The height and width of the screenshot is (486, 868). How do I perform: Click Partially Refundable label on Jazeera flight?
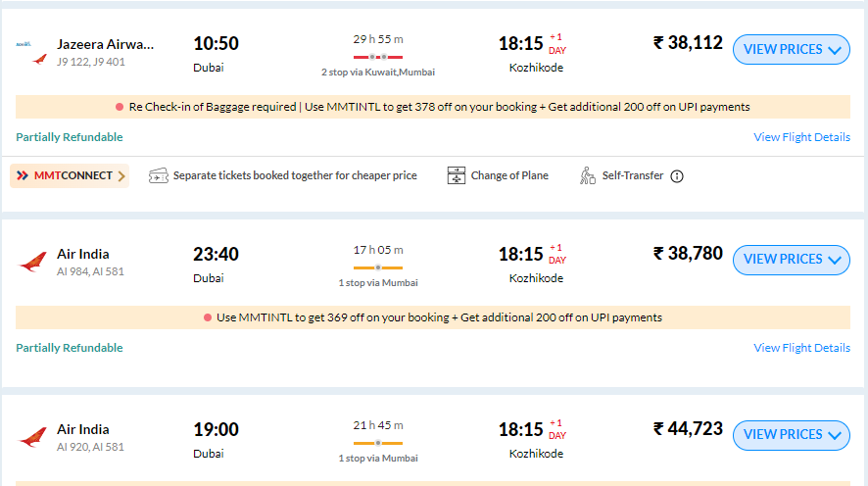coord(70,137)
